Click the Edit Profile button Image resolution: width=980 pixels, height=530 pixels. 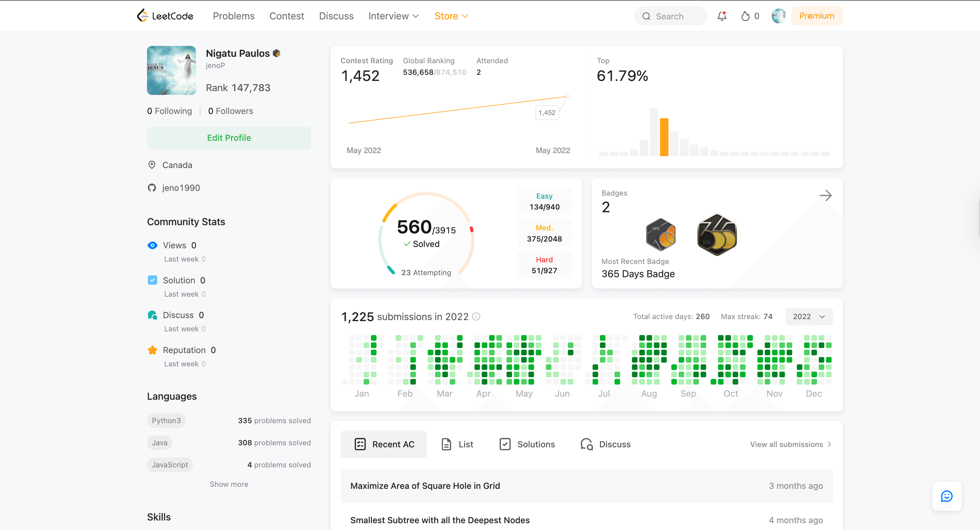point(229,138)
